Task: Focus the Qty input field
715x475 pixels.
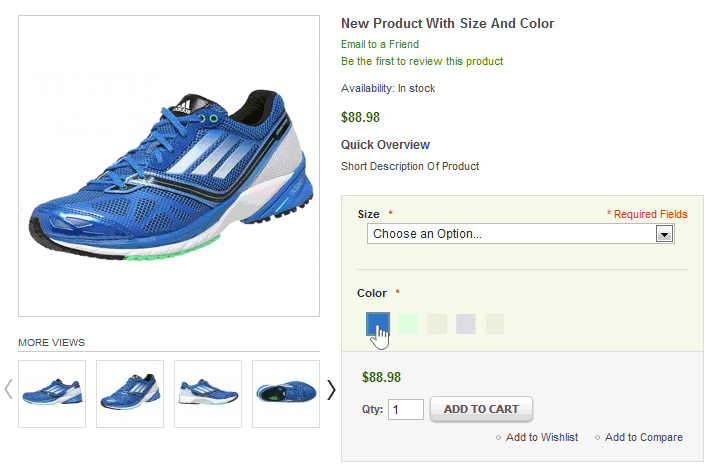Action: click(x=406, y=409)
